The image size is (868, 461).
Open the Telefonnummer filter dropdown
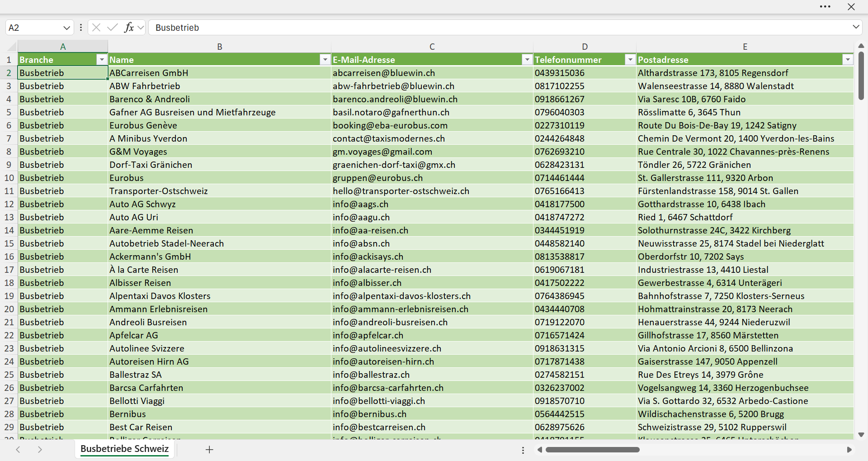tap(630, 60)
